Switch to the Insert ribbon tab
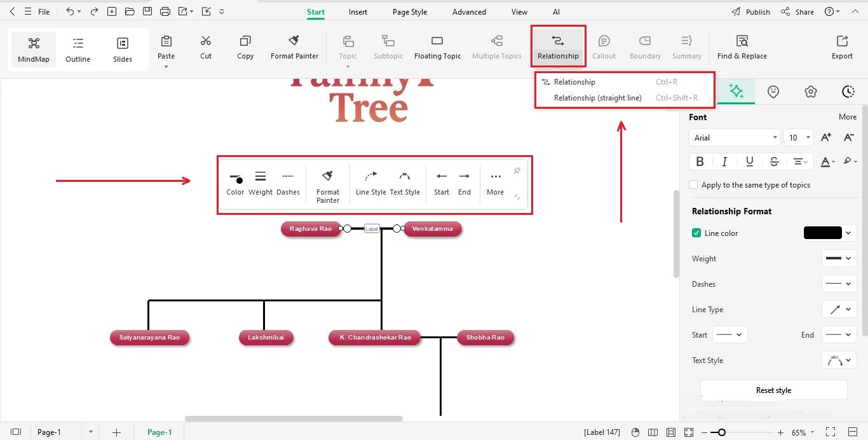868x440 pixels. point(357,11)
